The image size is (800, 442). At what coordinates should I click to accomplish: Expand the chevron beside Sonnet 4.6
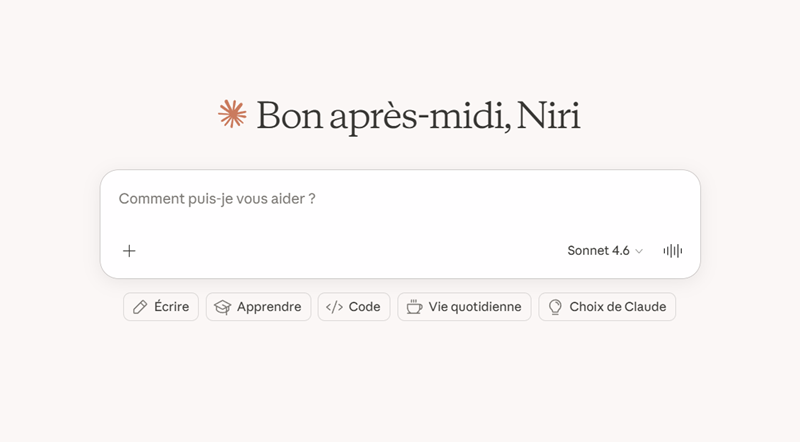tap(639, 251)
